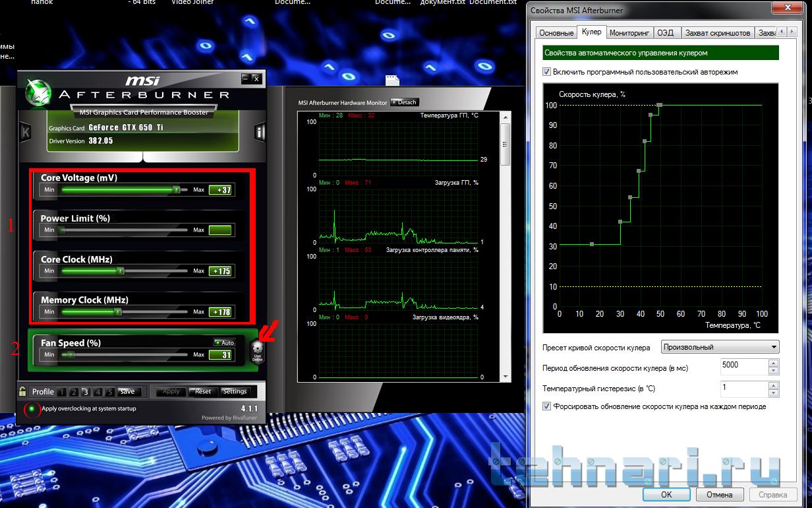The image size is (812, 508).
Task: Click the Fan Speed 31 value field
Action: coord(220,355)
